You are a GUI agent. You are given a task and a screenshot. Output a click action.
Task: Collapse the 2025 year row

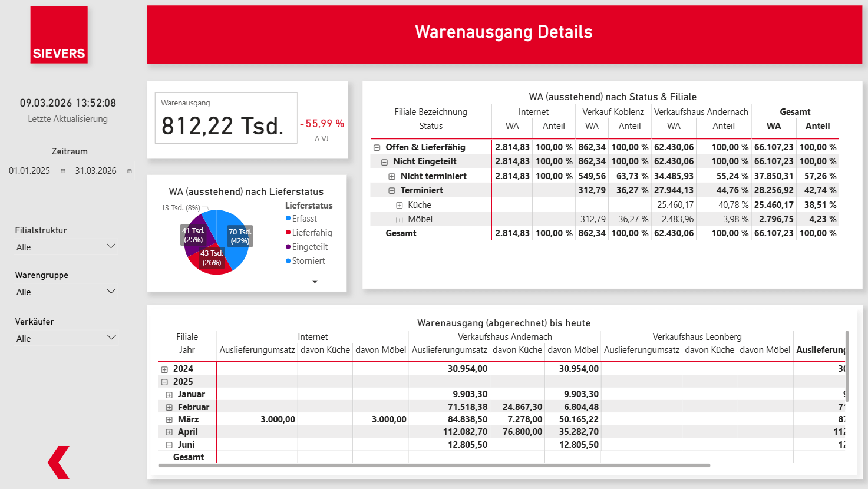164,382
